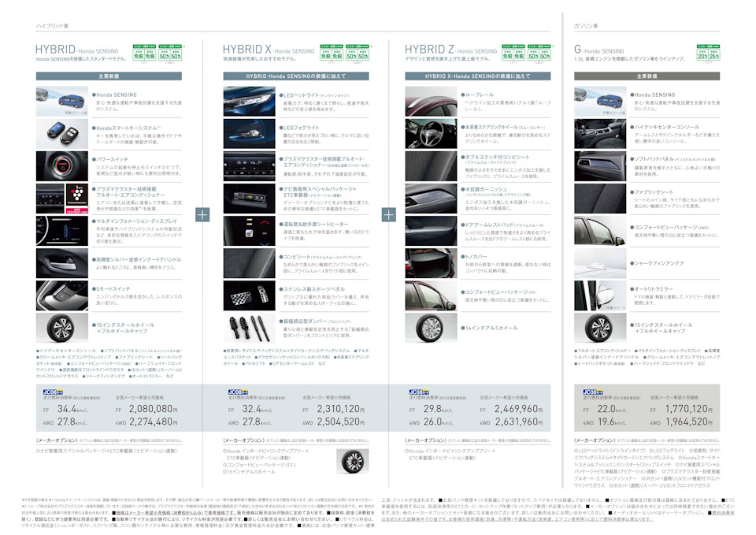
Task: Click the JC08 mode badge in the G column
Action: pyautogui.click(x=592, y=392)
